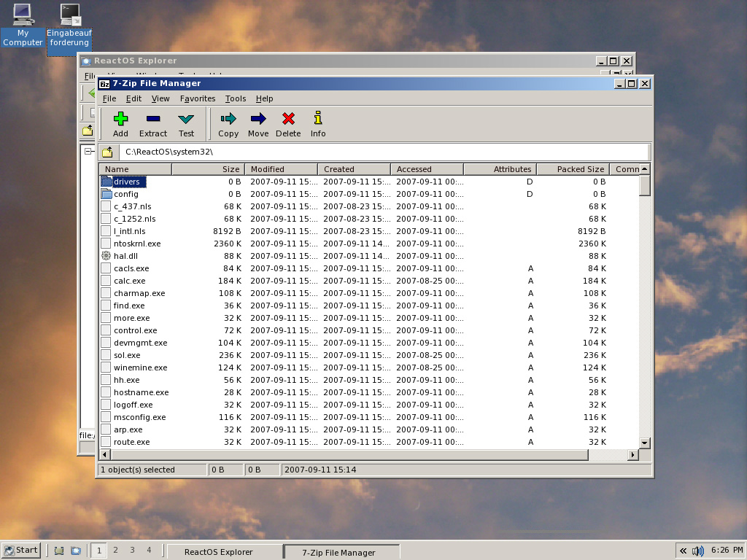Screen dimensions: 747x560
Task: Open the Favorites menu
Action: click(198, 98)
